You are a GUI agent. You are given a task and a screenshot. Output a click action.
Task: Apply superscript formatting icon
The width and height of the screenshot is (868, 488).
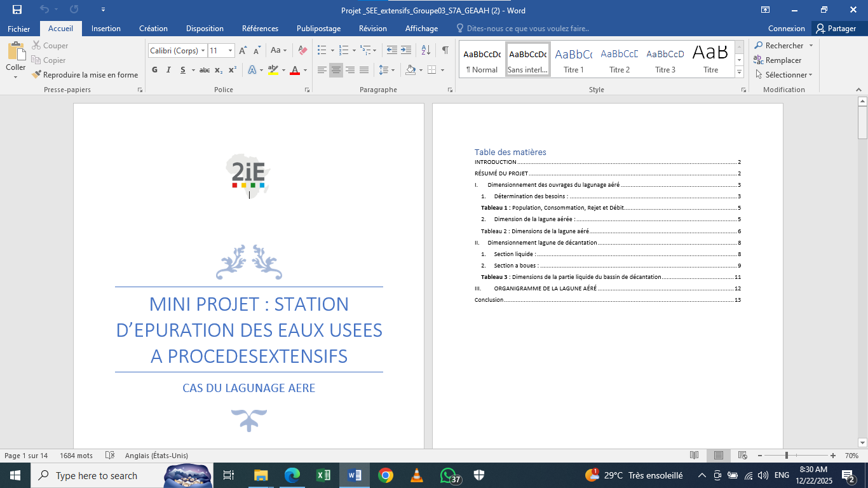[x=233, y=70]
